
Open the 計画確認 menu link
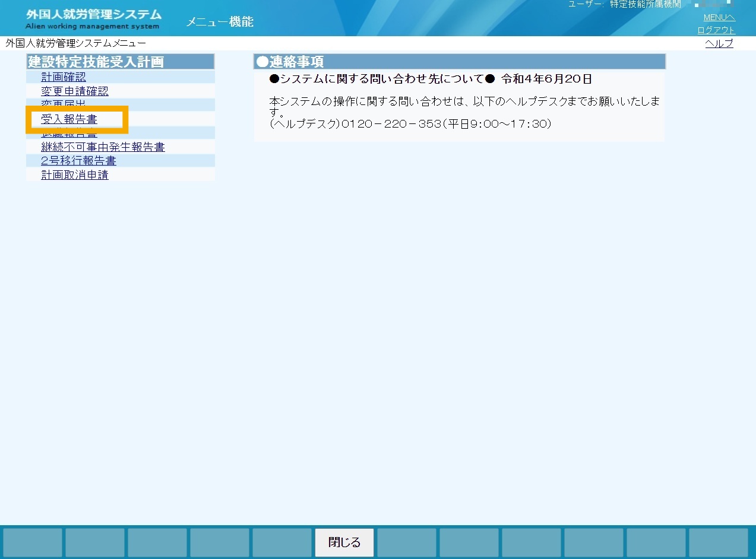click(64, 77)
